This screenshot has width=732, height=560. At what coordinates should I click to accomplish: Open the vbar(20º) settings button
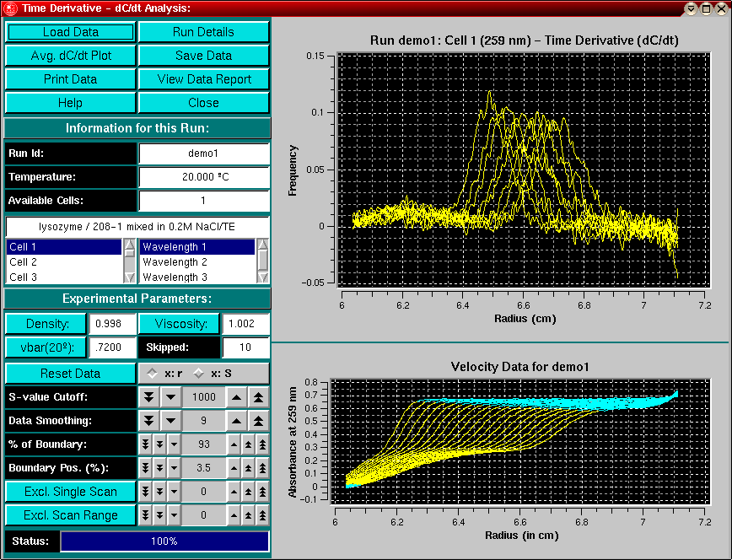(x=46, y=347)
